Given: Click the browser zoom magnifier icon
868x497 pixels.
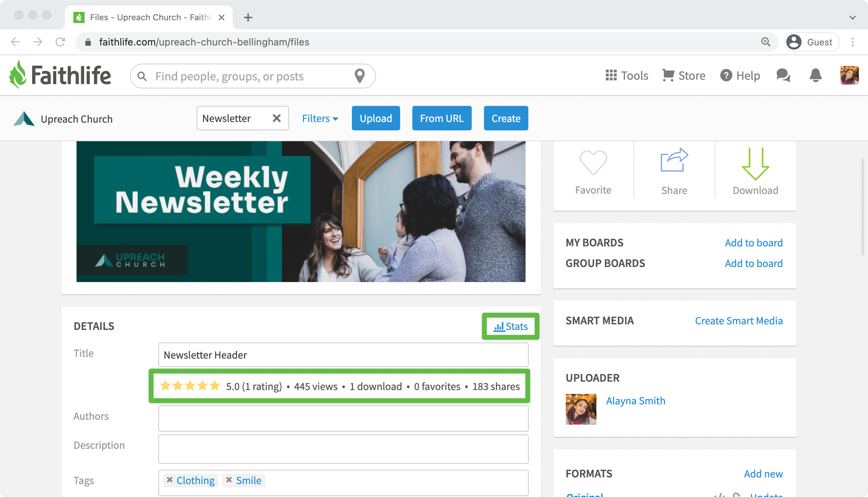Looking at the screenshot, I should pyautogui.click(x=766, y=42).
